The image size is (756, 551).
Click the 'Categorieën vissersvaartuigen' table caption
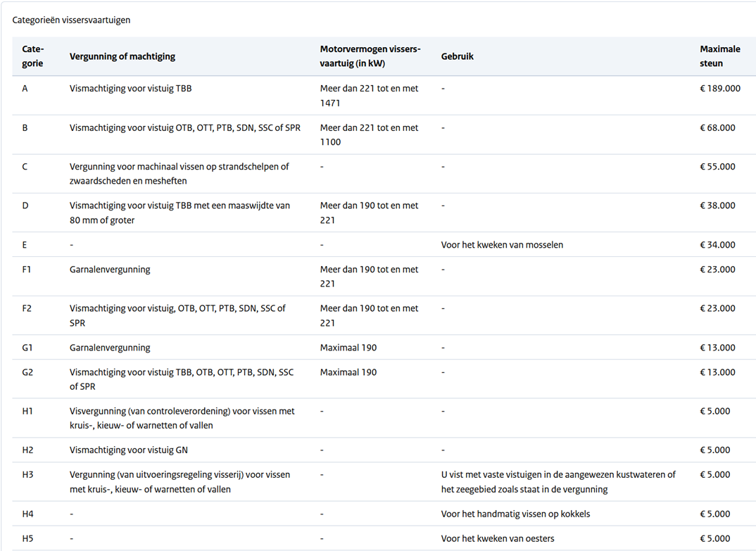tap(71, 20)
